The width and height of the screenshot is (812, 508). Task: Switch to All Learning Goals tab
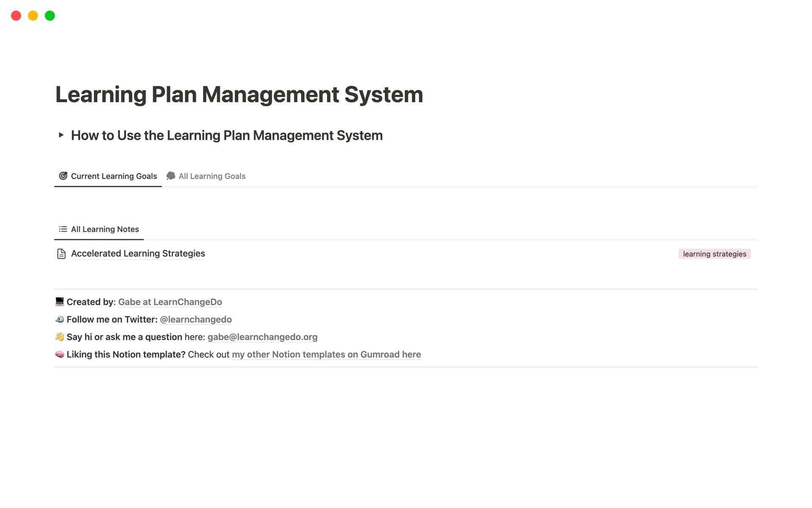click(212, 176)
